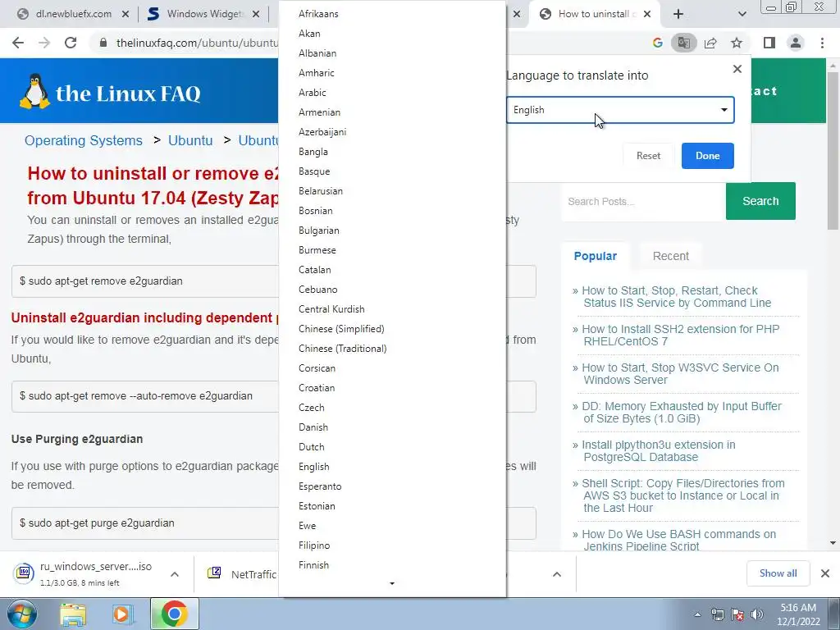
Task: Open the Operating Systems breadcrumb link
Action: tap(84, 140)
